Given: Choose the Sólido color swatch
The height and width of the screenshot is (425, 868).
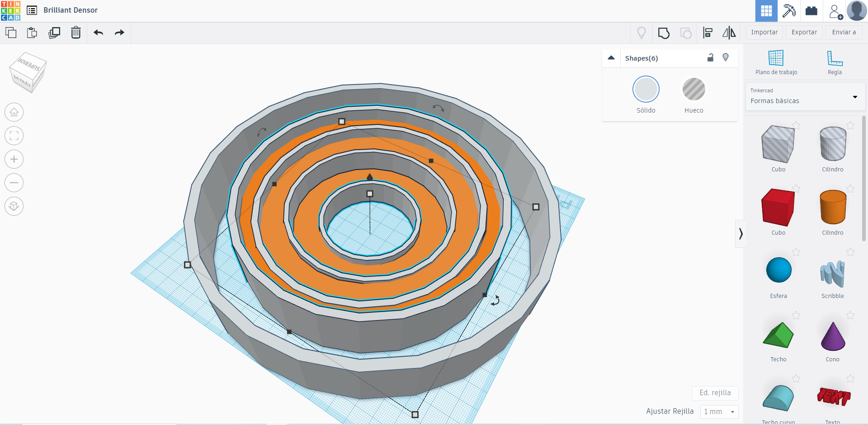Looking at the screenshot, I should tap(646, 89).
